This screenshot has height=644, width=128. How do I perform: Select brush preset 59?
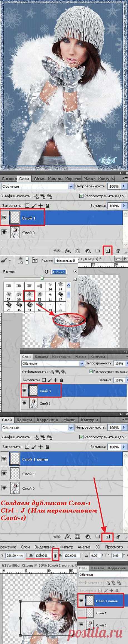click(40, 296)
